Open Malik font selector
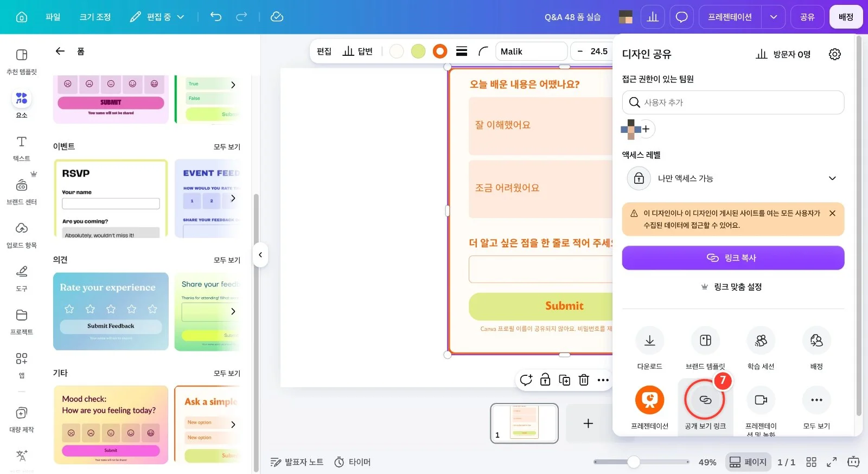Viewport: 868px width, 474px height. 531,52
